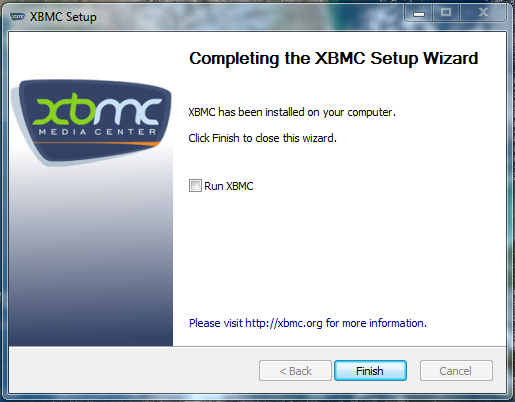Click the XBMC Media Center logo
The image size is (515, 402).
point(92,122)
